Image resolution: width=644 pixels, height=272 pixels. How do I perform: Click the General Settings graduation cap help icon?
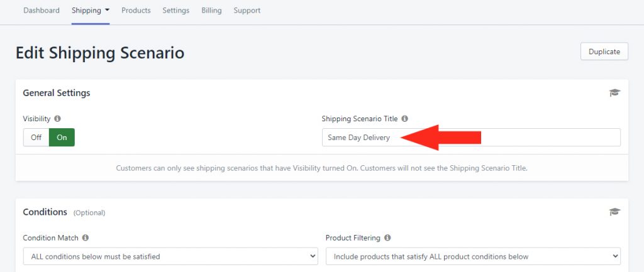pos(614,93)
